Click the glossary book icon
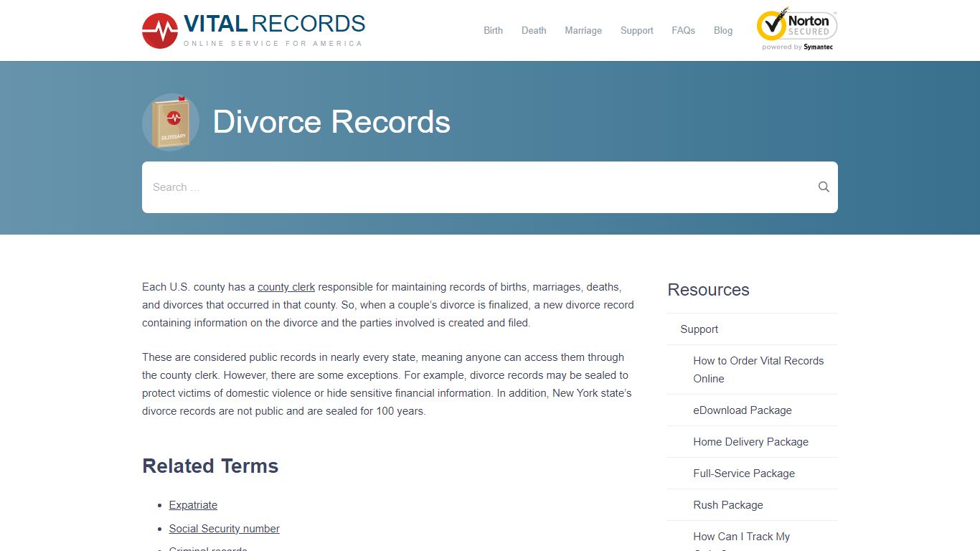Image resolution: width=980 pixels, height=551 pixels. coord(171,122)
